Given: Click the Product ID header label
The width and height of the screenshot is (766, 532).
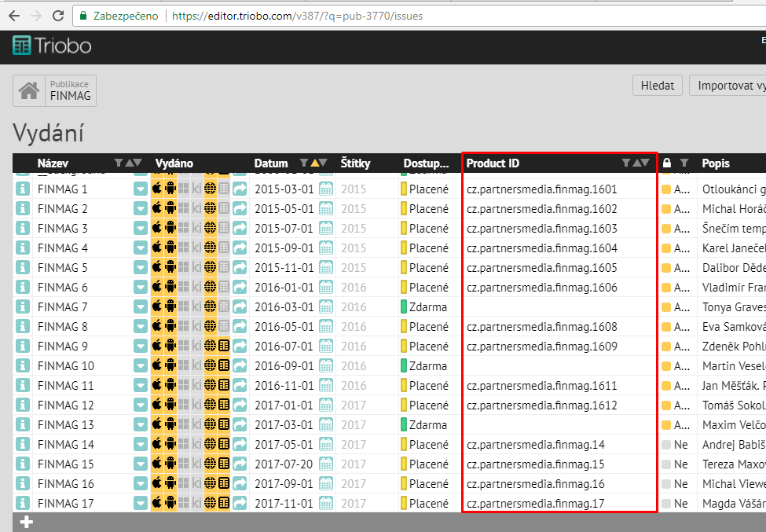Looking at the screenshot, I should point(493,163).
